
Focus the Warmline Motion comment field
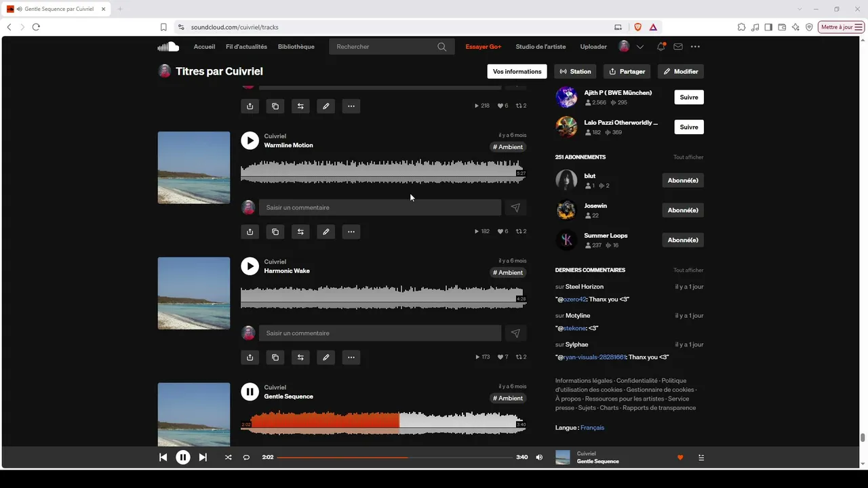click(x=380, y=207)
